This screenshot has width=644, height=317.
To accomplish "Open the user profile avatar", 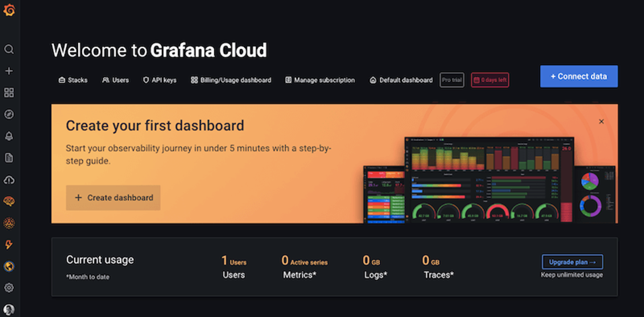I will pos(9,310).
